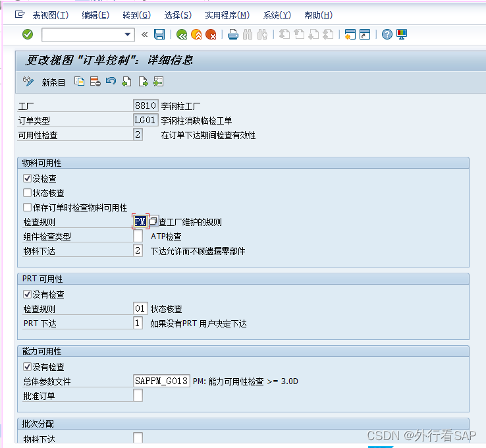Screen dimensions: 486x448
Task: Click the Delete entry icon
Action: click(x=95, y=82)
